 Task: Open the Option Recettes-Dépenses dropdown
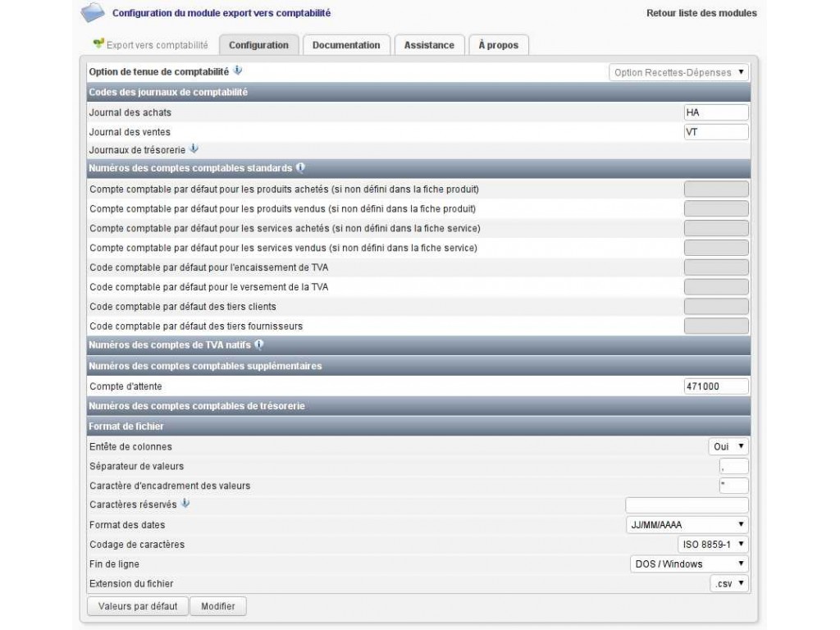[x=678, y=72]
